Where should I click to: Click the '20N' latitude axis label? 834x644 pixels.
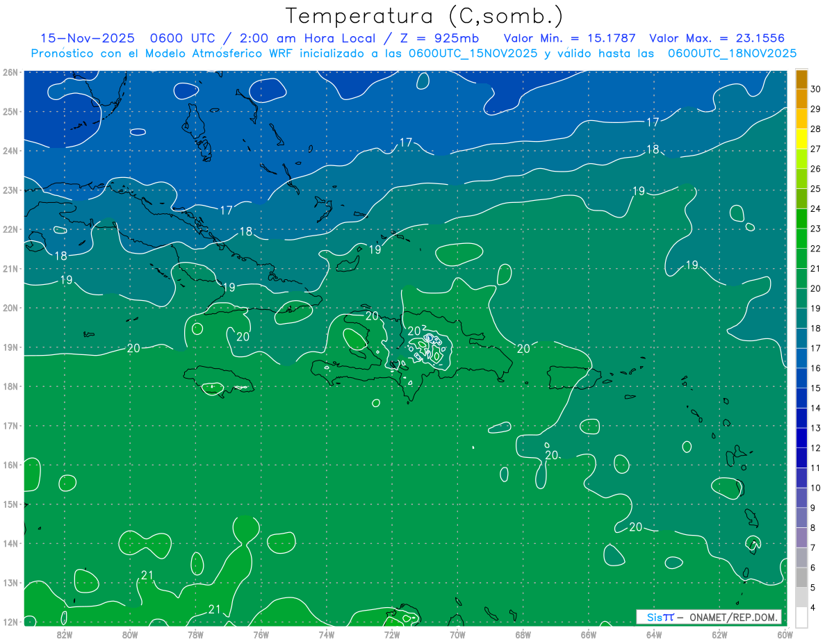tap(10, 308)
